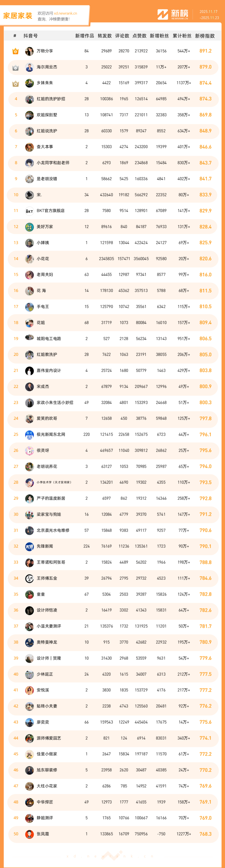
Task: Click the 转发数 column header
Action: pos(105,36)
